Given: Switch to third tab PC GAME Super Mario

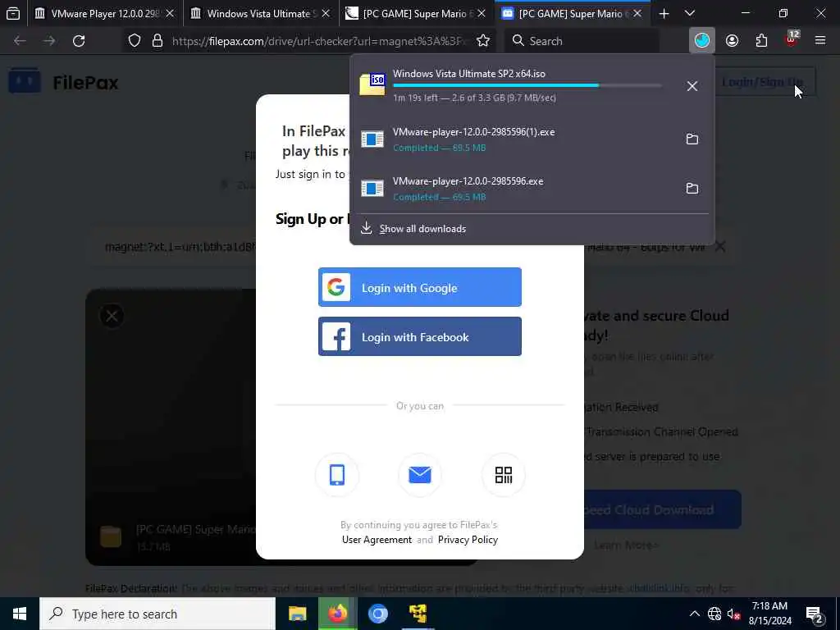Looking at the screenshot, I should tap(416, 13).
